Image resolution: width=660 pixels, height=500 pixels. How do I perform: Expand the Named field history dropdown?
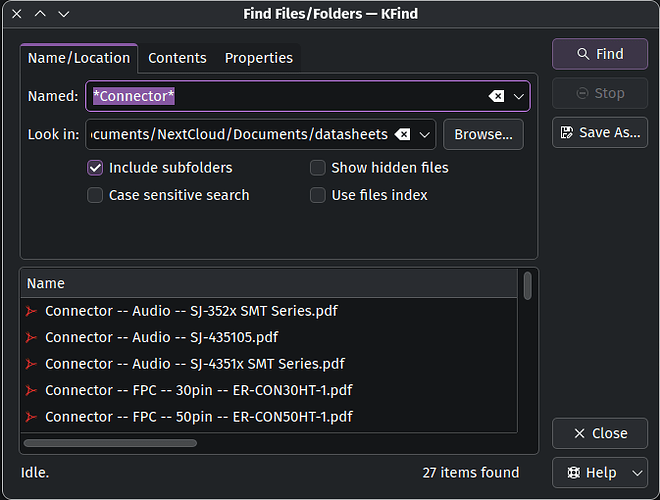click(x=519, y=96)
